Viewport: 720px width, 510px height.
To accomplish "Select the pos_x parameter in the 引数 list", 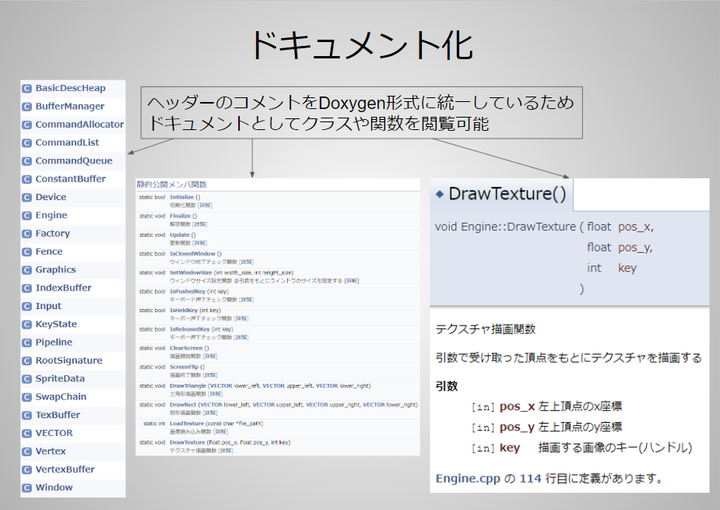I will (x=517, y=406).
